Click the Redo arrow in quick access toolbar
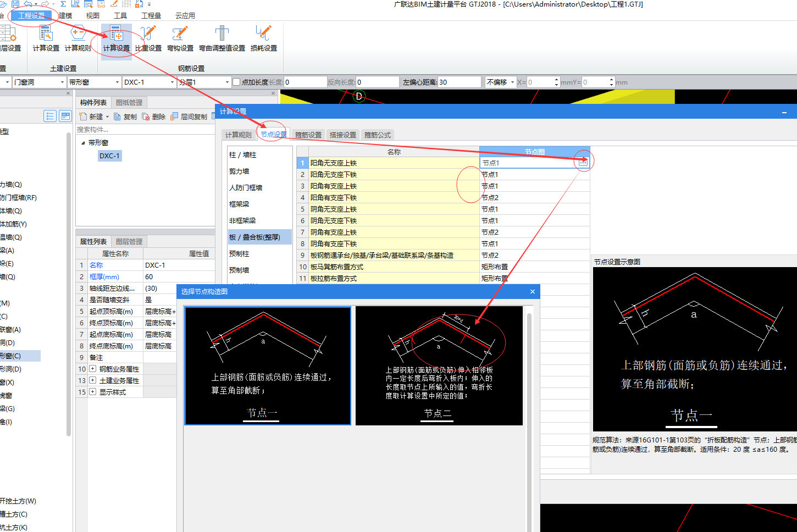This screenshot has height=532, width=797. coord(45,3)
